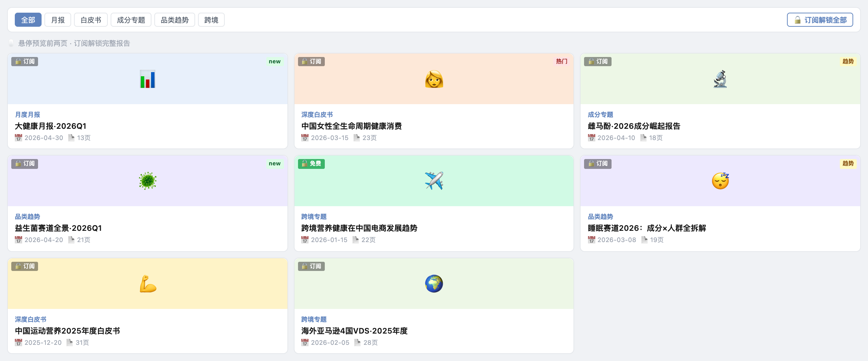Click the 31页 page count
The height and width of the screenshot is (361, 868).
click(x=82, y=343)
